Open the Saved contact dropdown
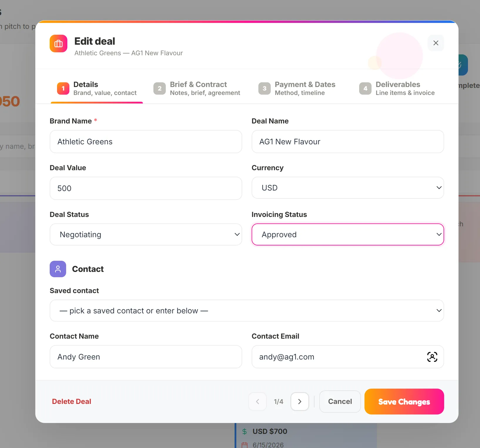Viewport: 480px width, 448px height. [247, 311]
